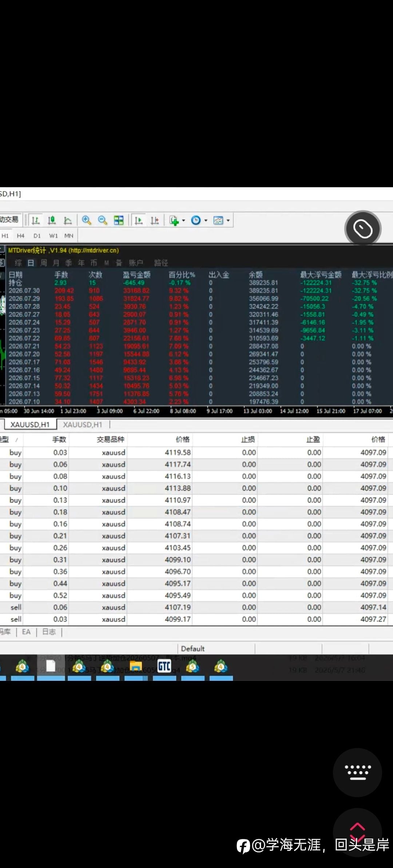Tap the round floating link button

coord(363,229)
